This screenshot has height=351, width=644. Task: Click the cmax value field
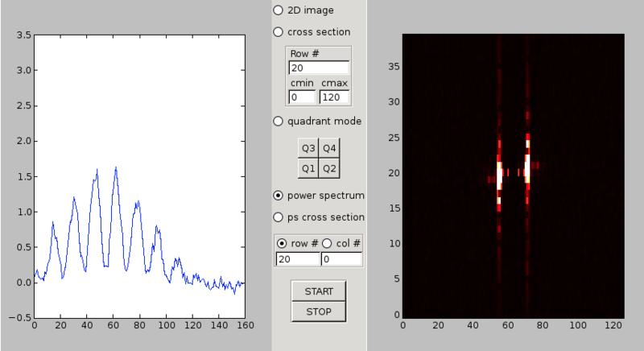(334, 97)
